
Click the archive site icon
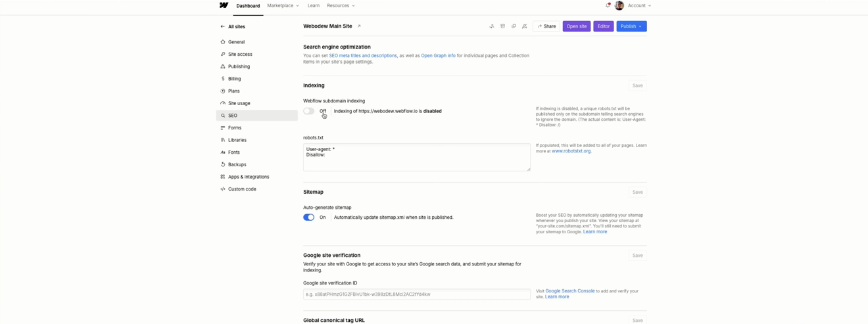pyautogui.click(x=503, y=26)
